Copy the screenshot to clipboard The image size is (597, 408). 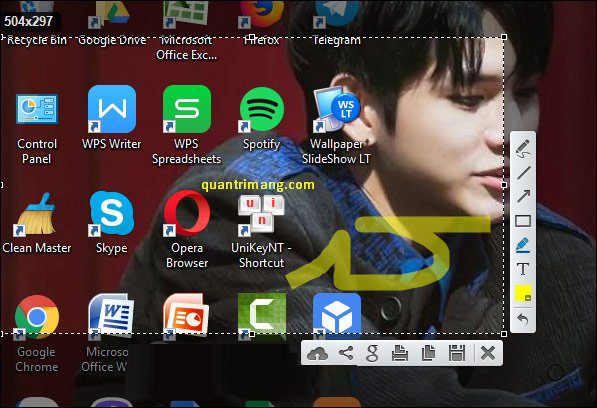(428, 353)
